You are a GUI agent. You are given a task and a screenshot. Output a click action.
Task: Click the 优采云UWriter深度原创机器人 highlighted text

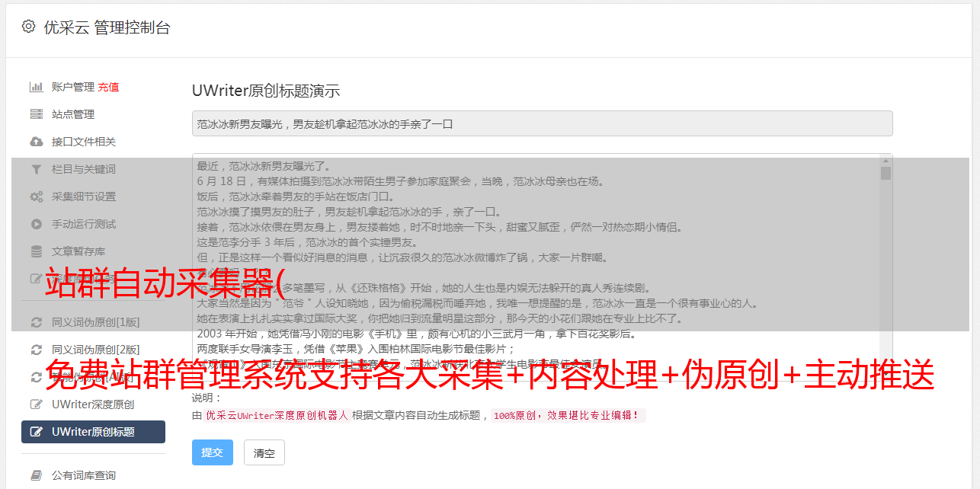coord(277,416)
